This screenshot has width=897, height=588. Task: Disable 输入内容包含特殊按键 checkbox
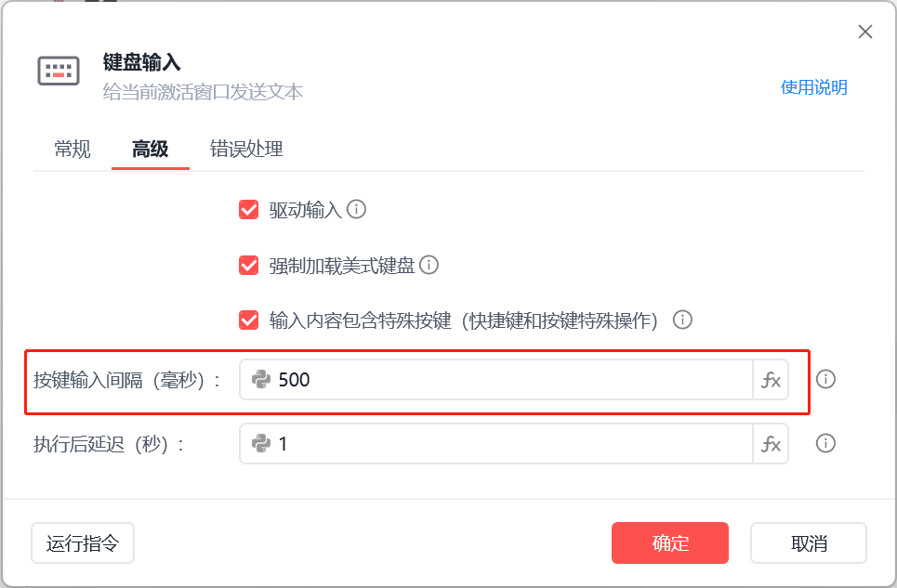248,320
